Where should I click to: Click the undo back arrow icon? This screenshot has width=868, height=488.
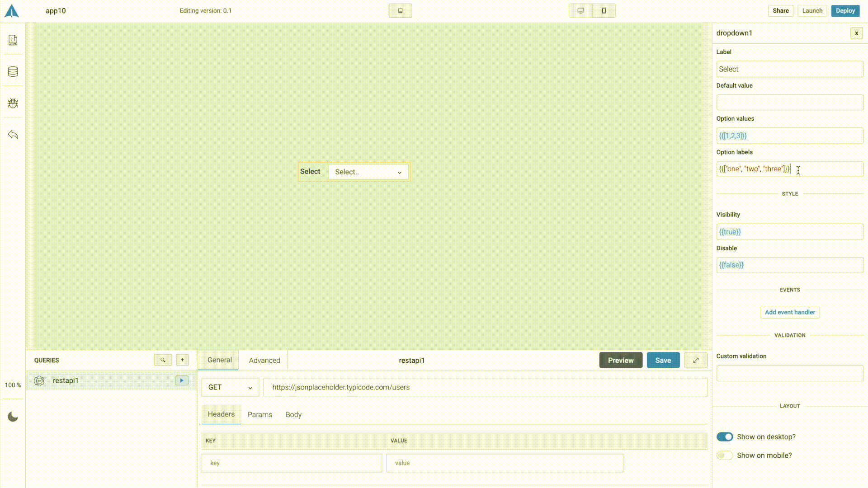pyautogui.click(x=13, y=135)
